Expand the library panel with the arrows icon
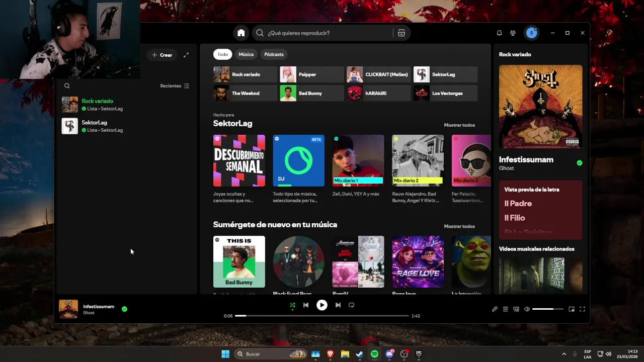Image resolution: width=644 pixels, height=362 pixels. coord(186,55)
